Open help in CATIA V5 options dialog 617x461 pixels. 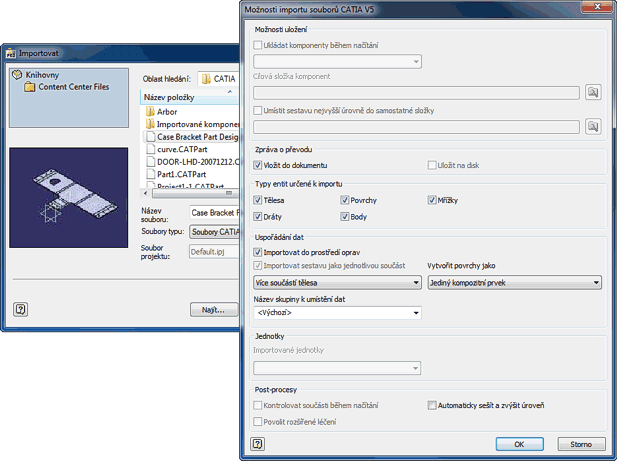point(257,444)
